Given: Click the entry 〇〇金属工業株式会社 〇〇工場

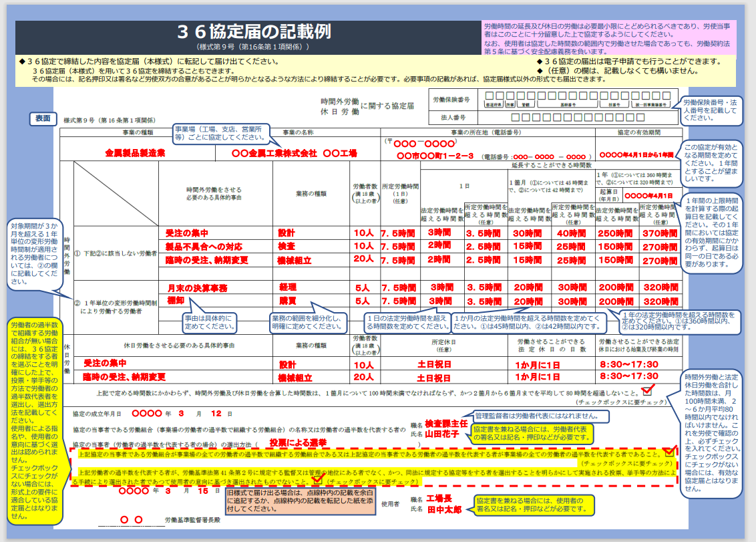Looking at the screenshot, I should click(x=294, y=153).
